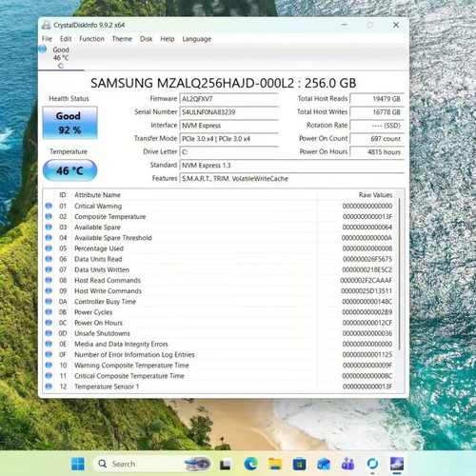Click the ID column header
Screen dimensions: 476x476
(x=63, y=195)
